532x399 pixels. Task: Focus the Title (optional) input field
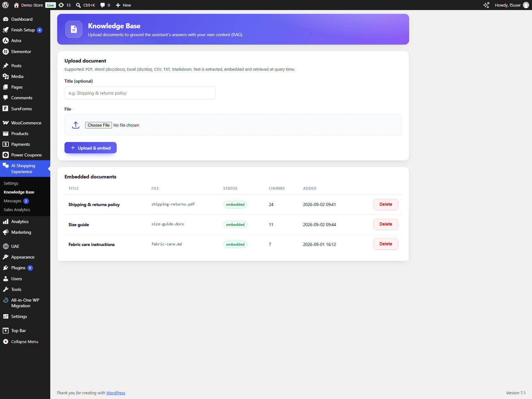pyautogui.click(x=140, y=93)
